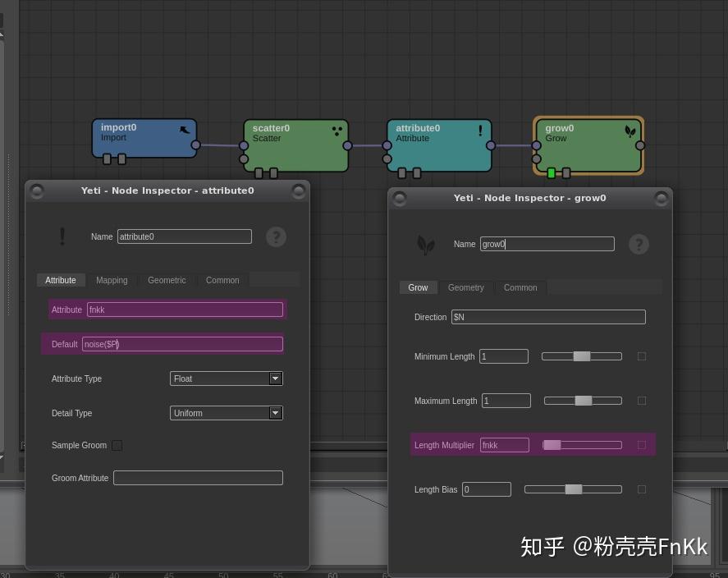This screenshot has width=728, height=578.
Task: Click the sprout icon in grow0 inspector header
Action: pos(425,244)
